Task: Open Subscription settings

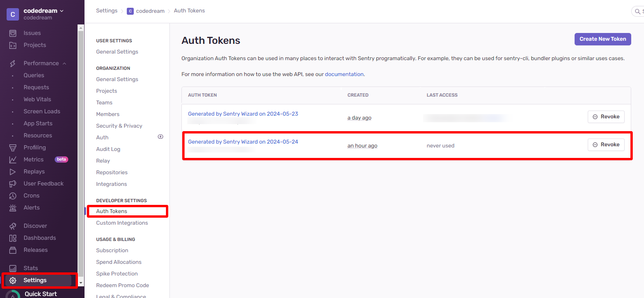Action: (112, 250)
